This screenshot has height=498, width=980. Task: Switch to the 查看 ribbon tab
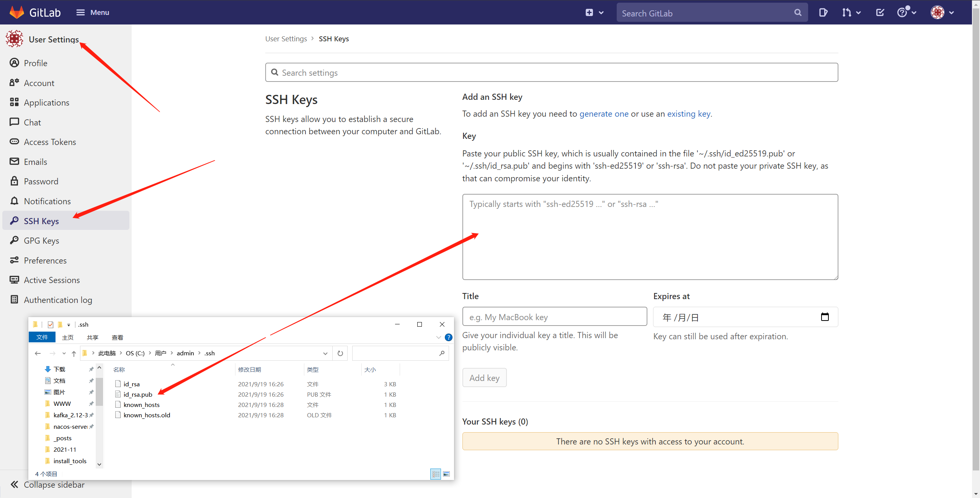point(117,337)
